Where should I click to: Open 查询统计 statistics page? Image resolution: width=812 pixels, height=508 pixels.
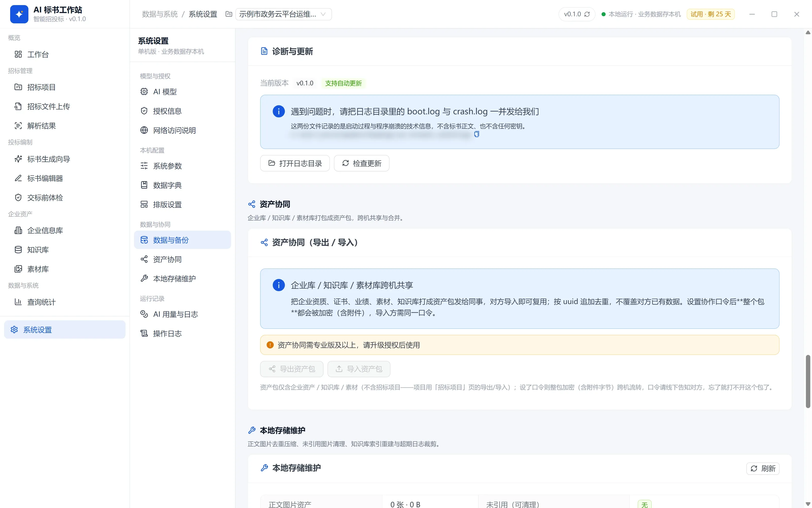click(65, 302)
